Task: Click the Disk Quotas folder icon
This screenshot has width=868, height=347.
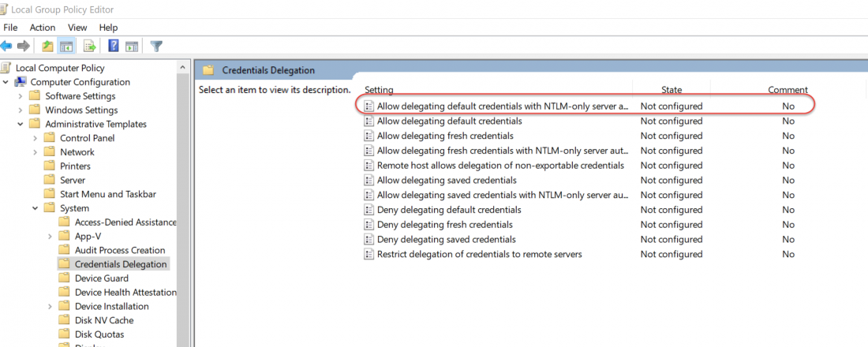Action: pyautogui.click(x=65, y=334)
